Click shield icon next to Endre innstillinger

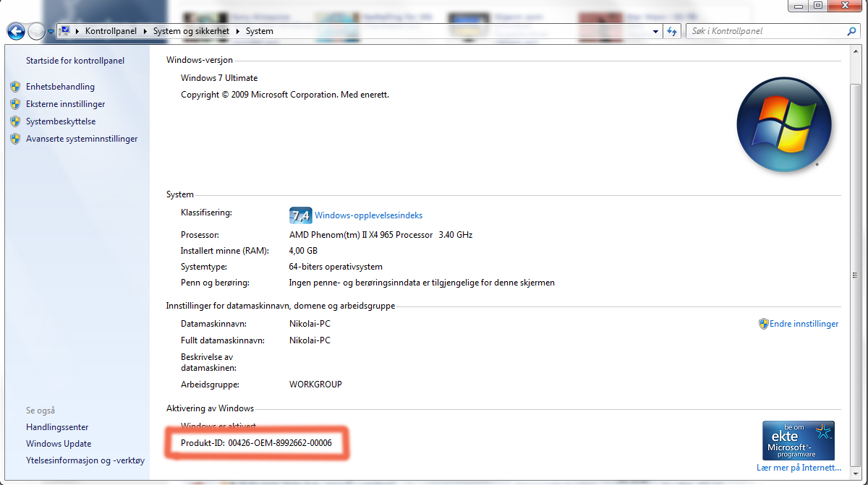pyautogui.click(x=763, y=324)
